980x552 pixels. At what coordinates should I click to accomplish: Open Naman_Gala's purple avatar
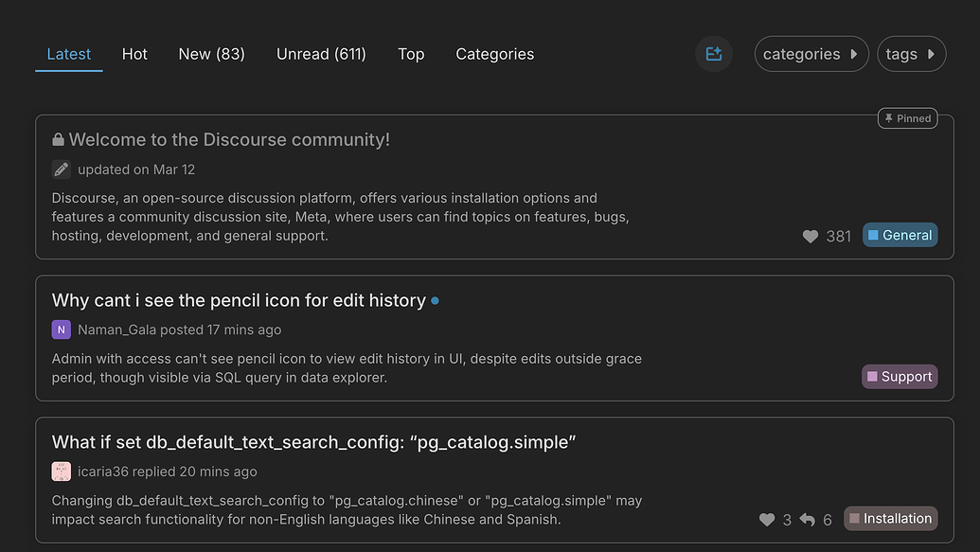pos(62,329)
